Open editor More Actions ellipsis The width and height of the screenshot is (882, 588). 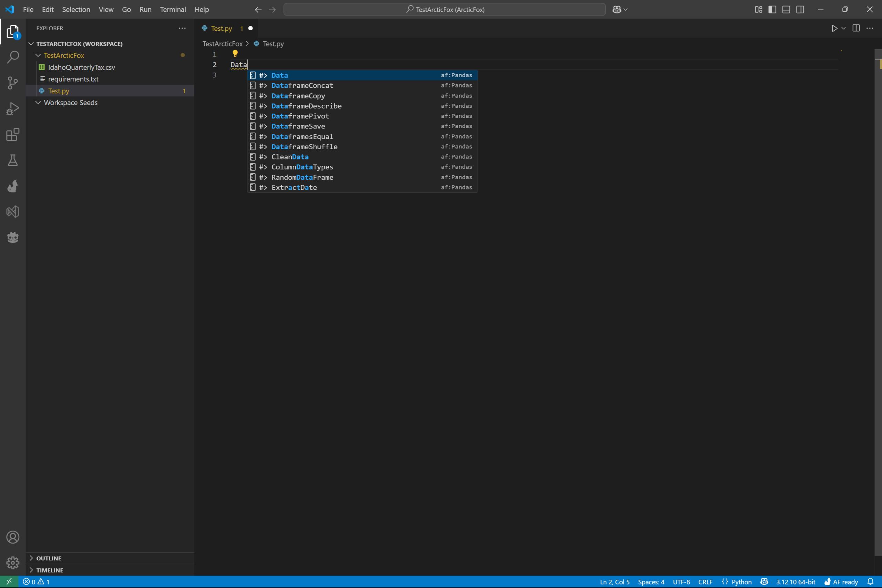click(x=870, y=29)
